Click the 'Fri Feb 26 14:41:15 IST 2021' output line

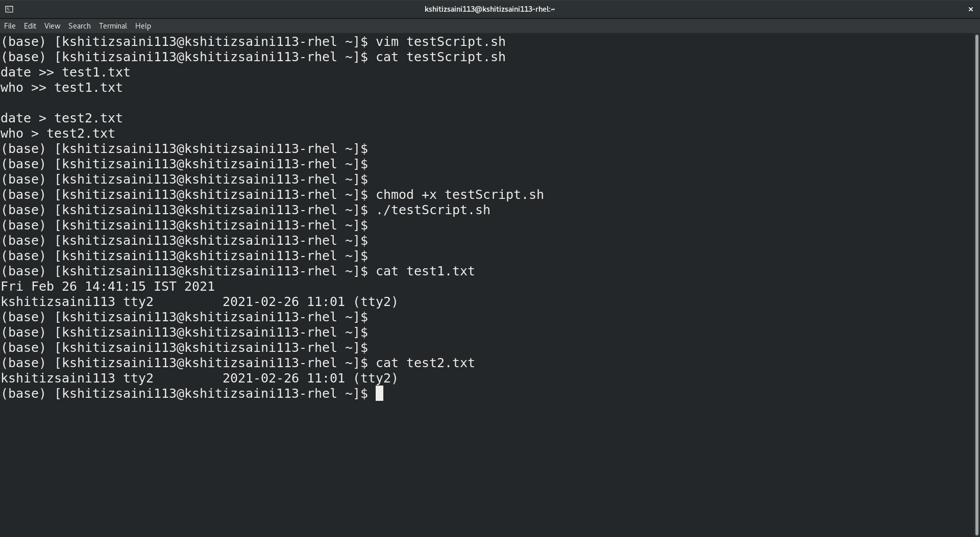click(108, 287)
